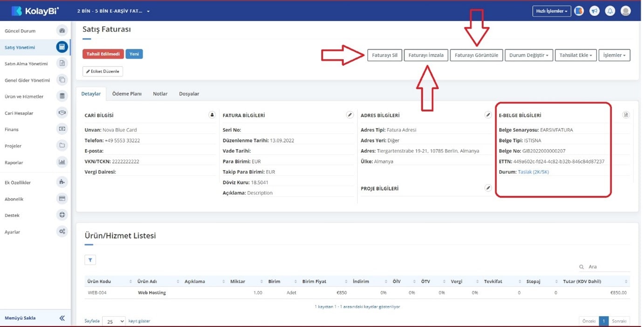
Task: Edit Cari Bilgisi via person icon
Action: pyautogui.click(x=212, y=115)
